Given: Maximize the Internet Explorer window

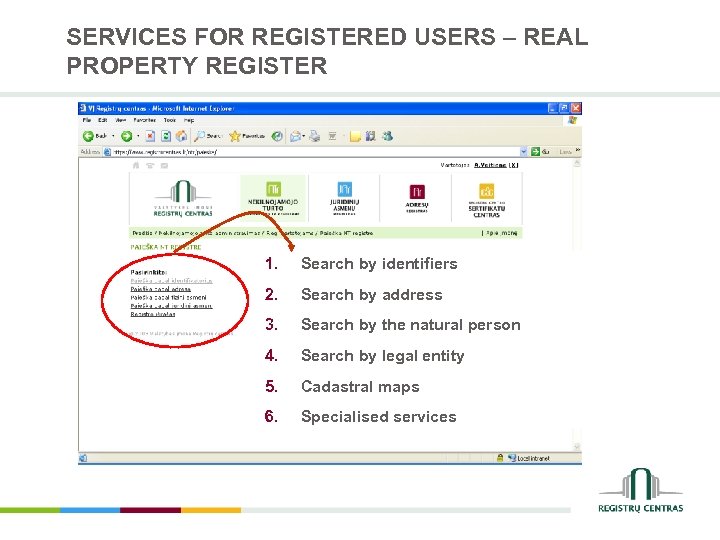Looking at the screenshot, I should (564, 108).
